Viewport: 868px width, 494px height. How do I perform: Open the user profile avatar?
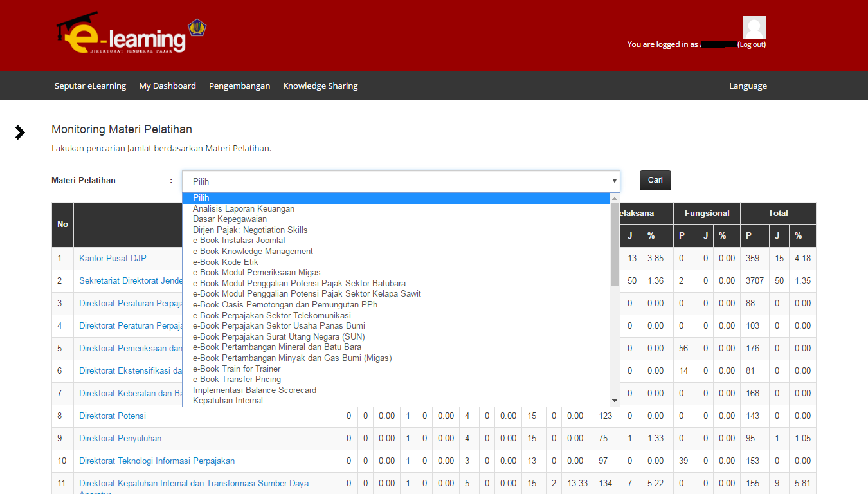pos(754,27)
